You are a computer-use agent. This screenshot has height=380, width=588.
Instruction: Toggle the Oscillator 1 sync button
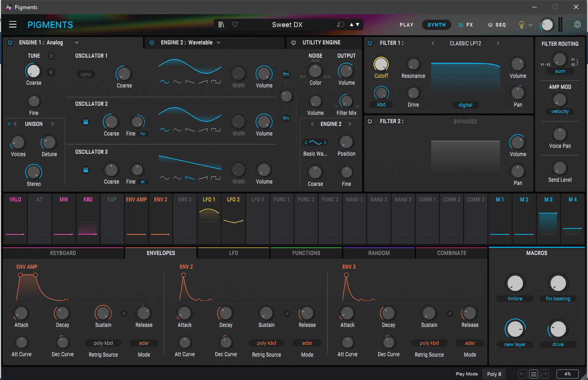[86, 74]
